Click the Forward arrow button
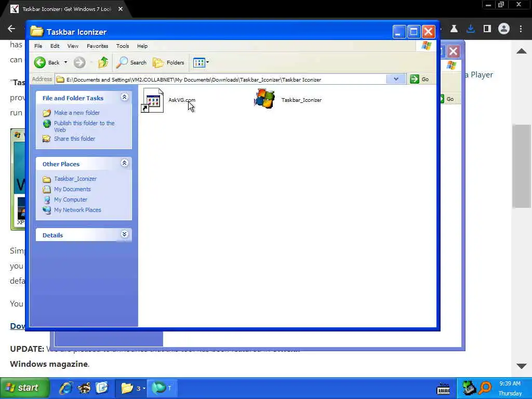 [79, 62]
